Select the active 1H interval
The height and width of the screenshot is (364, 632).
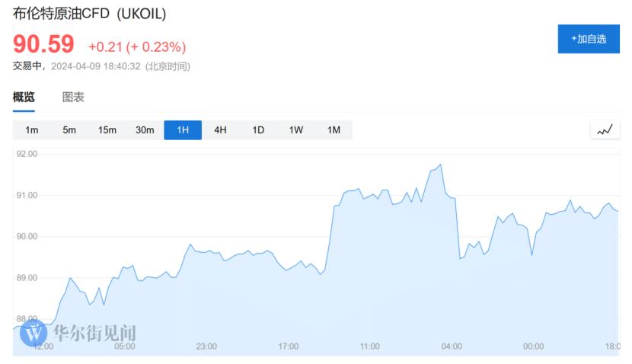pyautogui.click(x=183, y=130)
